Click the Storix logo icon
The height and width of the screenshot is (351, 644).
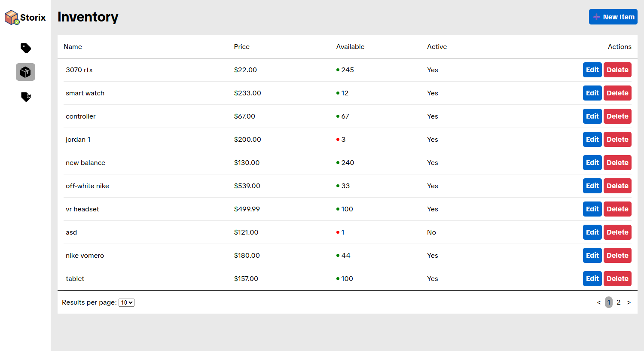(12, 17)
